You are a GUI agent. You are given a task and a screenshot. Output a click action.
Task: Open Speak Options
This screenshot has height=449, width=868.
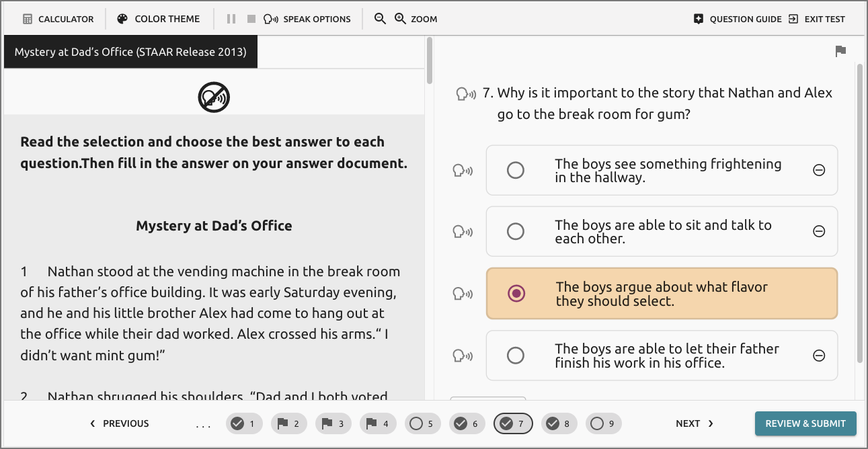(x=307, y=19)
